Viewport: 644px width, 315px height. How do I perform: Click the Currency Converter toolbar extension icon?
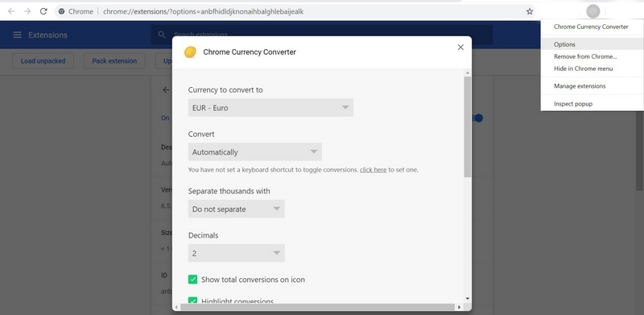coord(593,11)
